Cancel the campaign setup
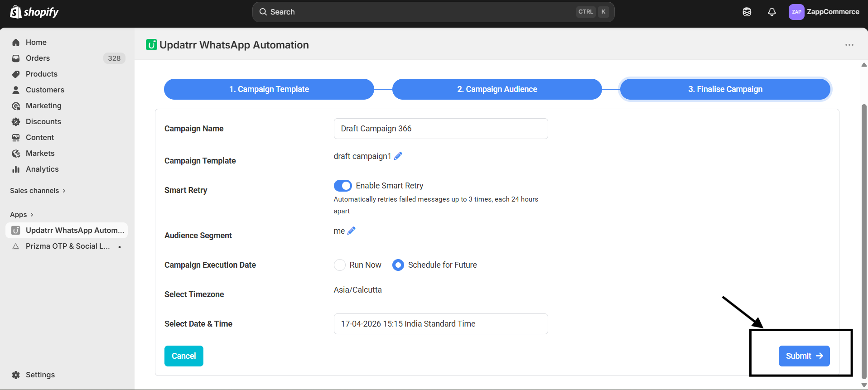 click(x=183, y=356)
